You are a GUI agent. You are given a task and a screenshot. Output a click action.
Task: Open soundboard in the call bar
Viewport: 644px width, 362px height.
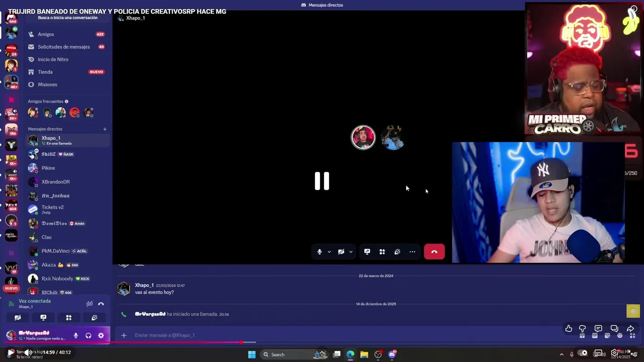[x=397, y=252]
